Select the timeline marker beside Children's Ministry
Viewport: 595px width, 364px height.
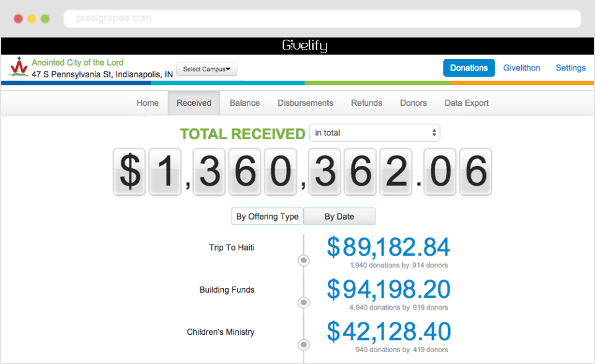[303, 345]
